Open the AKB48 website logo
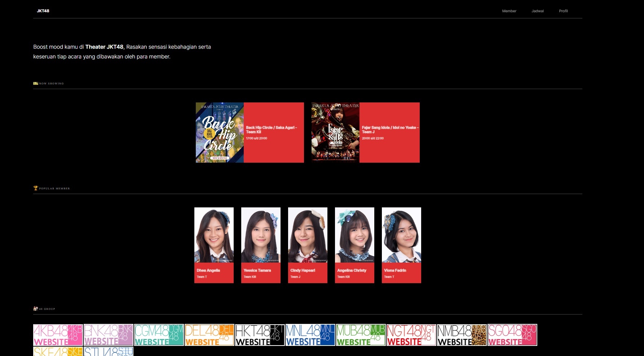Viewport: 644px width, 356px height. point(58,335)
